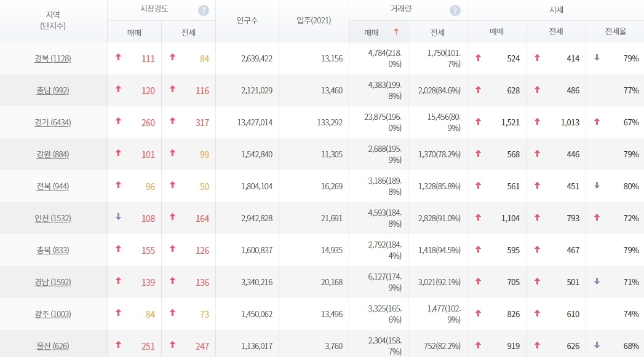This screenshot has width=644, height=357.
Task: Sort by 시장강도 전세 column header
Action: click(x=188, y=33)
